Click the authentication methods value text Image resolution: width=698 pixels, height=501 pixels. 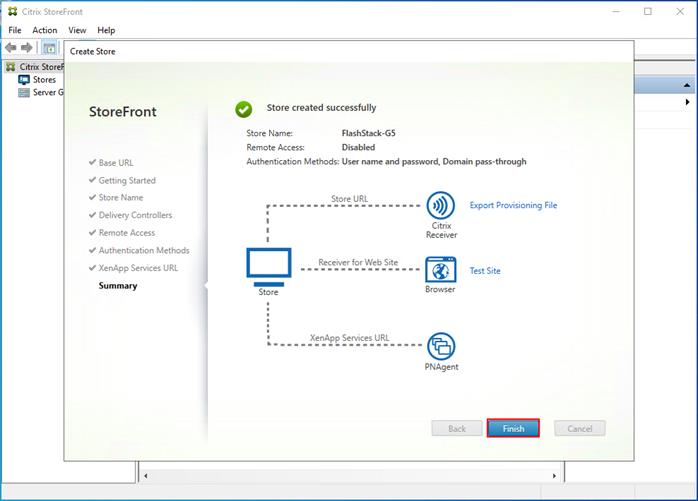pyautogui.click(x=434, y=162)
